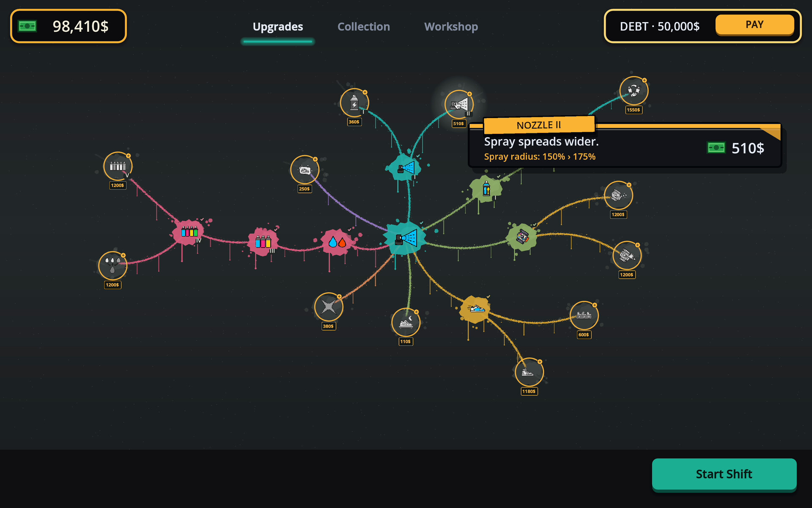Buy the 1550$ upgrade in top right
812x508 pixels.
coord(634,91)
